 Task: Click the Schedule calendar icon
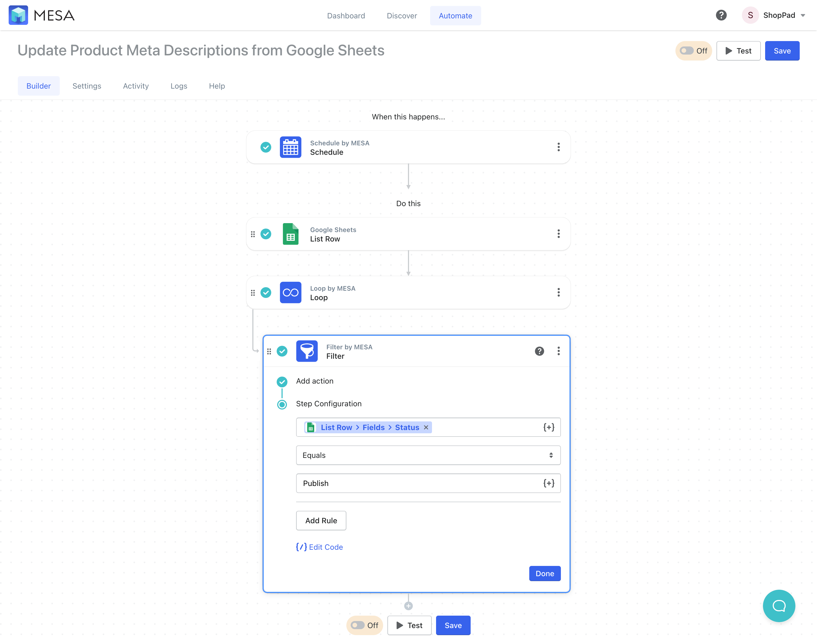click(x=290, y=147)
